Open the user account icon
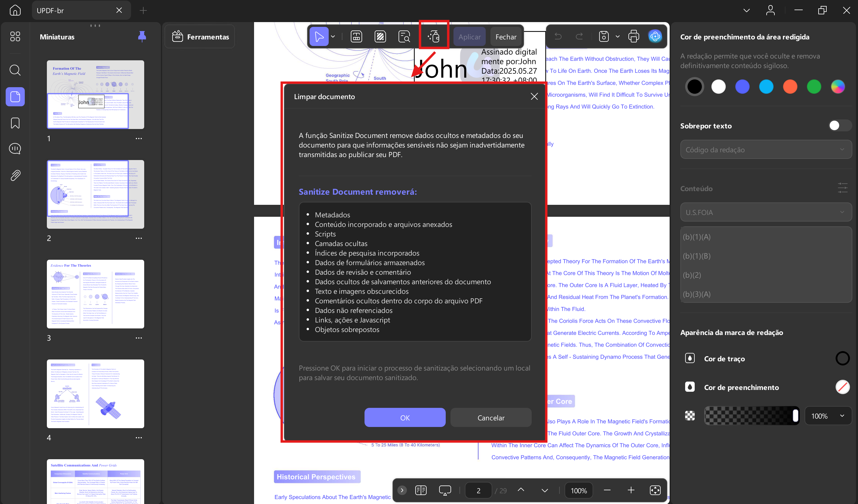The image size is (858, 504). 771,10
